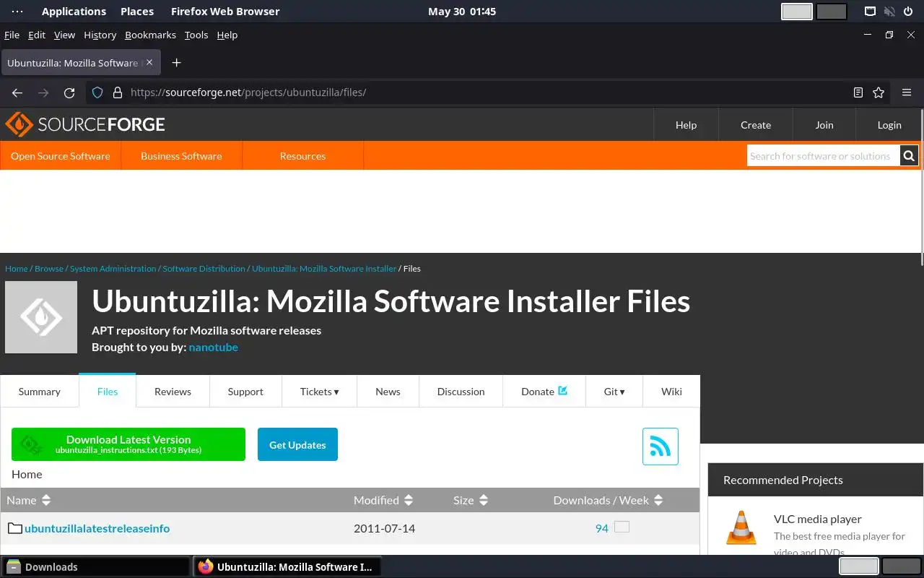Go back with the browser back arrow
The width and height of the screenshot is (924, 578).
[x=17, y=92]
